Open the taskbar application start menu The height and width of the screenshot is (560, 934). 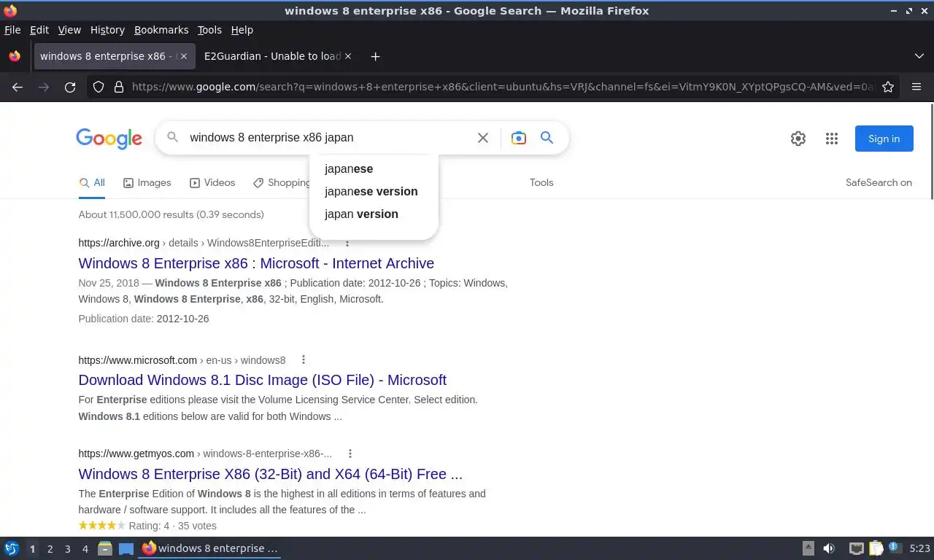(x=12, y=548)
